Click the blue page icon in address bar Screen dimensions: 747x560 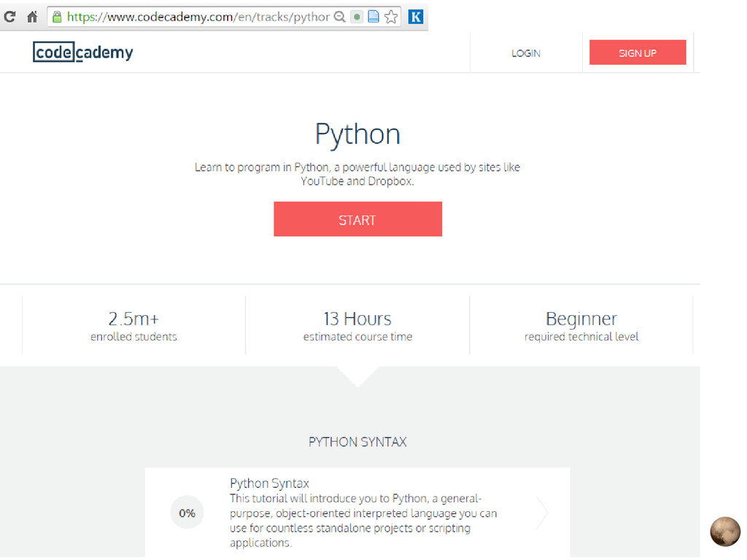(x=373, y=17)
